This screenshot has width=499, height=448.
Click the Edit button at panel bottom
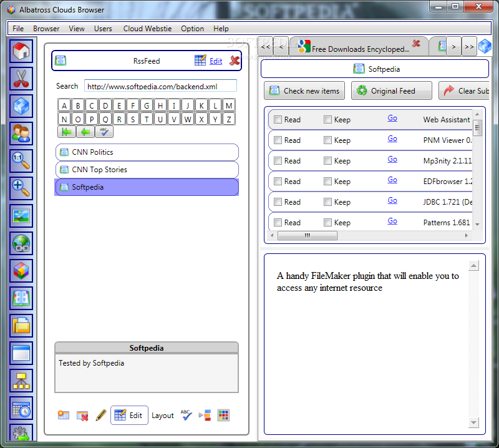coord(129,415)
